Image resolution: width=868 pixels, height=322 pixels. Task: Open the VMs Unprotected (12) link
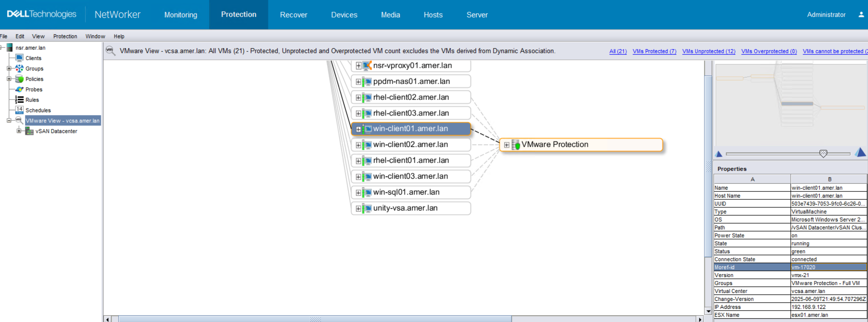[709, 51]
